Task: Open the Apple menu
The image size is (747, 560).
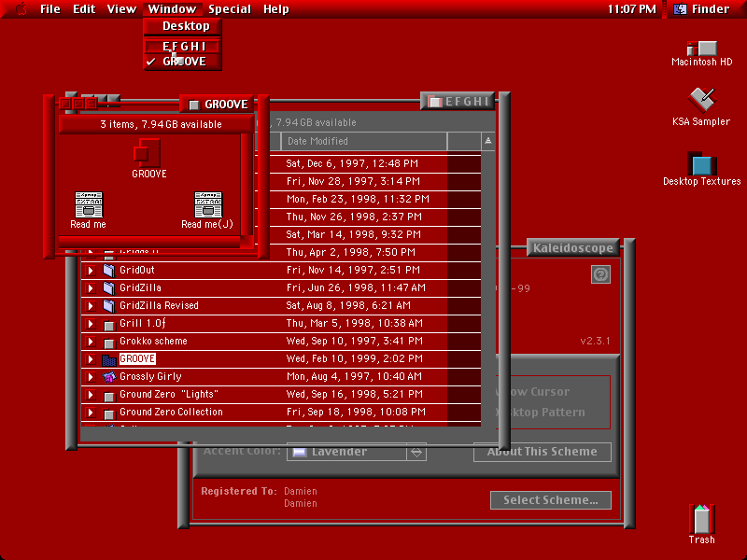Action: 21,9
